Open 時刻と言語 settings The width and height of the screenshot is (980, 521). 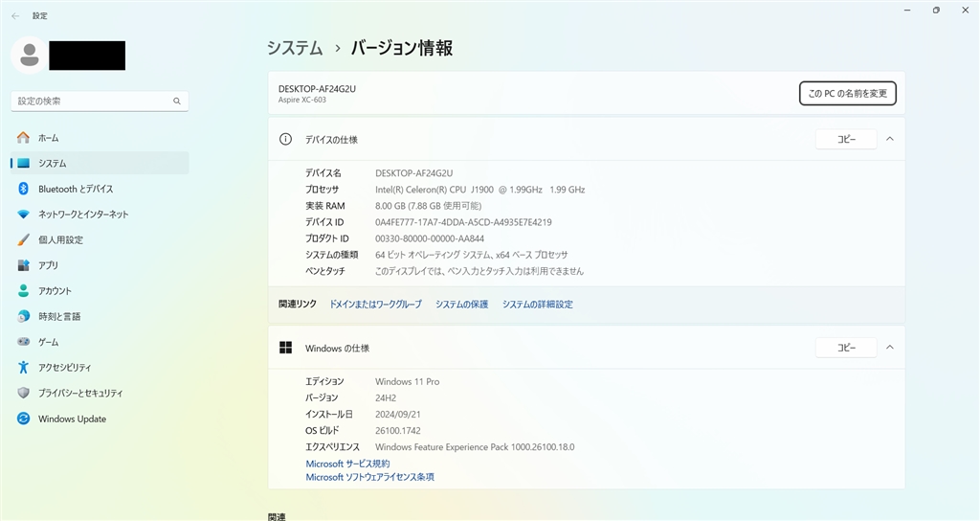[100, 316]
